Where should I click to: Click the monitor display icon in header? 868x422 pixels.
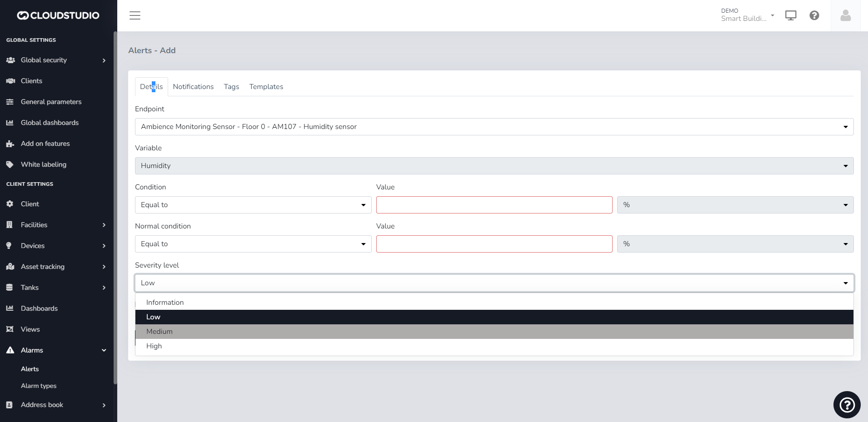(791, 15)
